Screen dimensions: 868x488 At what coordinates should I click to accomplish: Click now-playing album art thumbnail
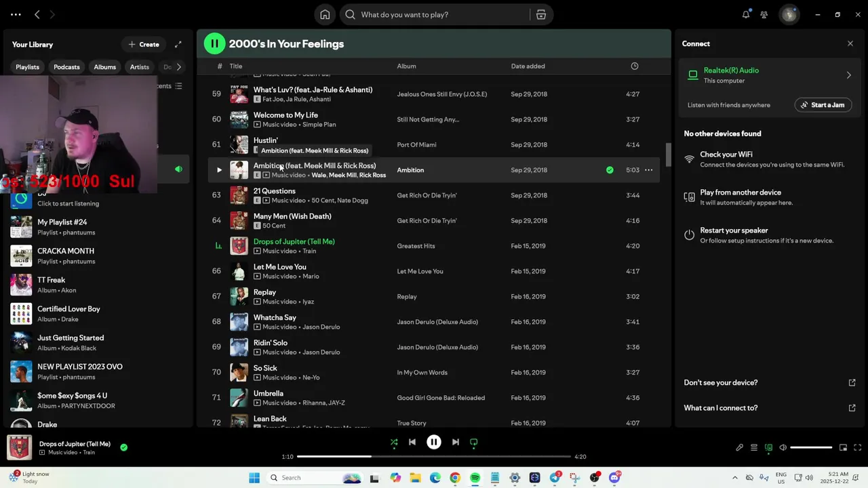click(20, 447)
